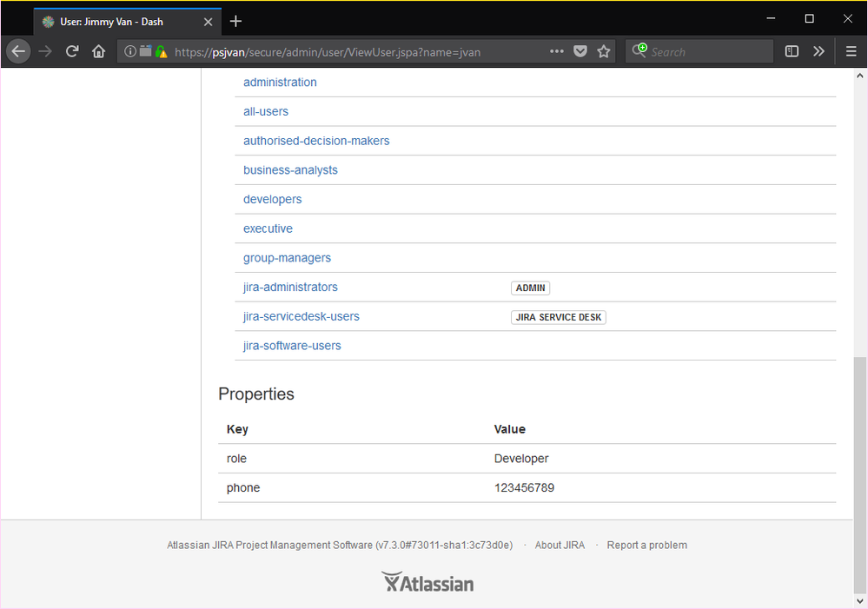Open the jira-administrators group link
The image size is (868, 609).
290,288
